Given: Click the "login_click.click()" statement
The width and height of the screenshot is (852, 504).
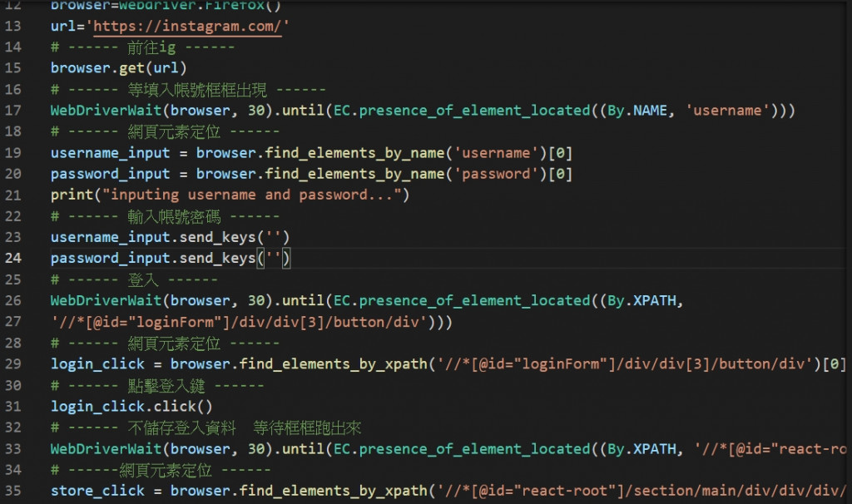Looking at the screenshot, I should (131, 407).
